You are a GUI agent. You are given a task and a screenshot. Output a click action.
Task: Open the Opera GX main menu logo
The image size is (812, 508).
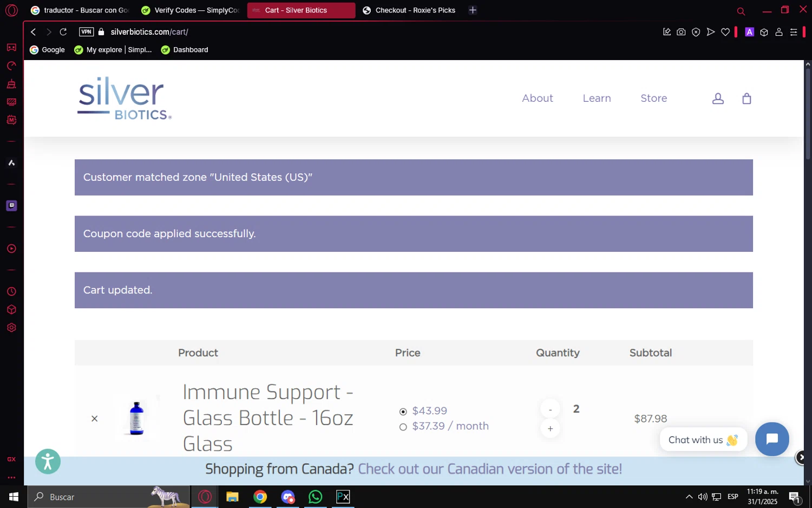[11, 10]
